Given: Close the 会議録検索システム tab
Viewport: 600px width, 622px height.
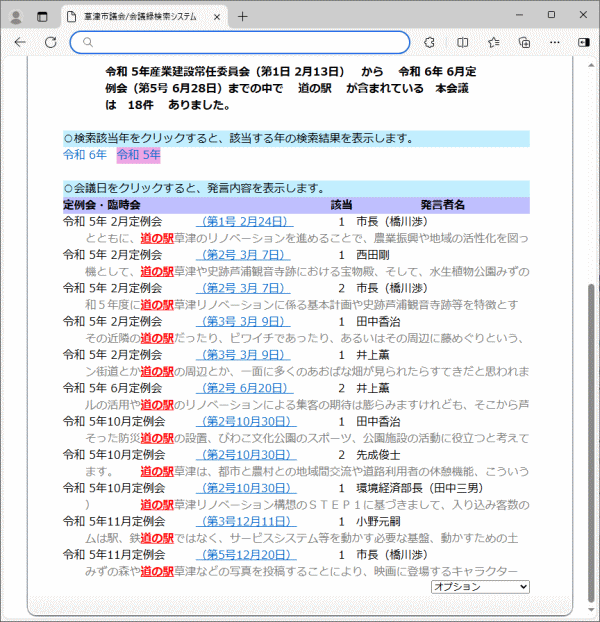Looking at the screenshot, I should 217,17.
